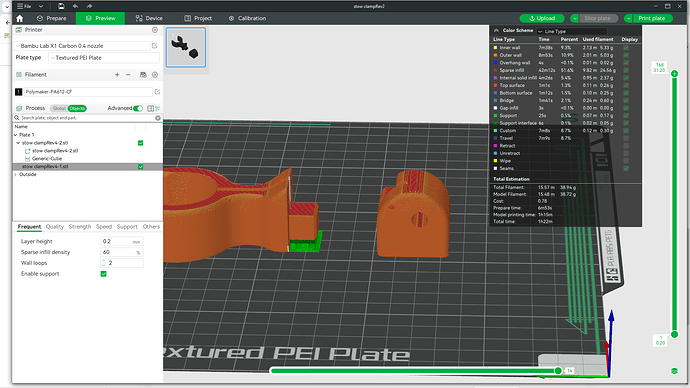The width and height of the screenshot is (690, 388).
Task: Expand the File menu dropdown arrow
Action: pos(41,6)
